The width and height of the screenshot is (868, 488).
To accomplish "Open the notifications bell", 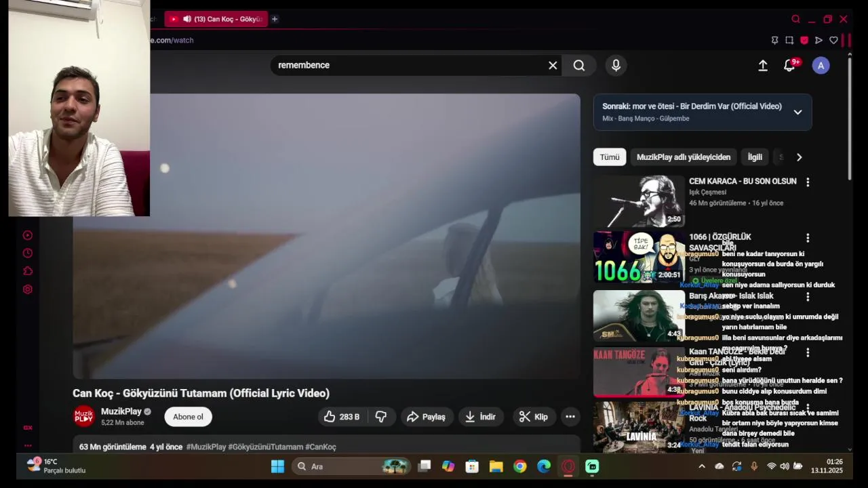I will point(789,65).
